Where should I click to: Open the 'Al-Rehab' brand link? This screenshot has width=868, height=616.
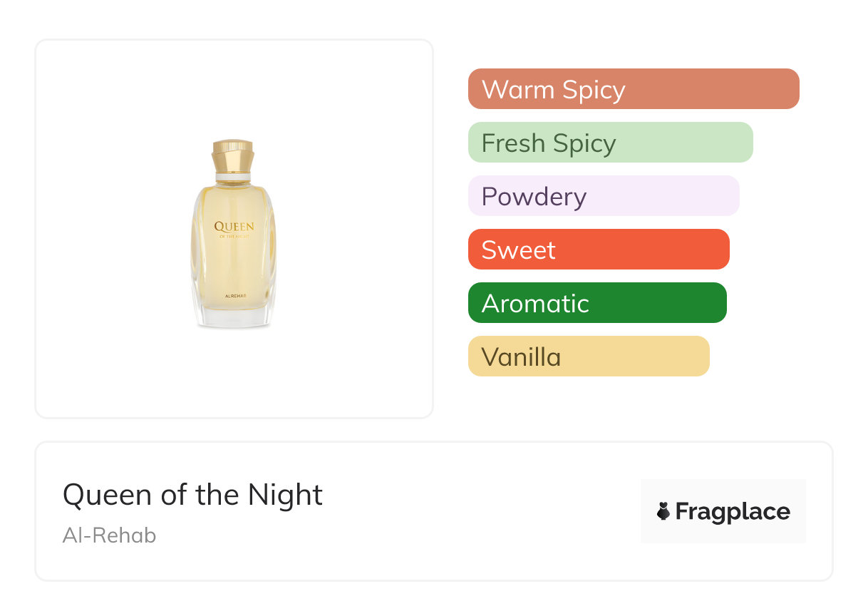pyautogui.click(x=109, y=535)
